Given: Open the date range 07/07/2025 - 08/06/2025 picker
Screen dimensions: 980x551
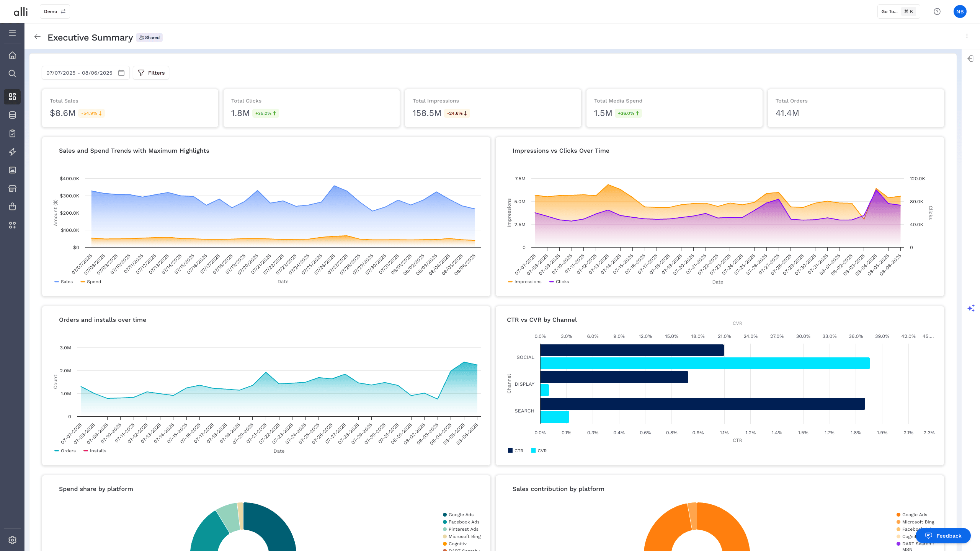Looking at the screenshot, I should click(85, 73).
